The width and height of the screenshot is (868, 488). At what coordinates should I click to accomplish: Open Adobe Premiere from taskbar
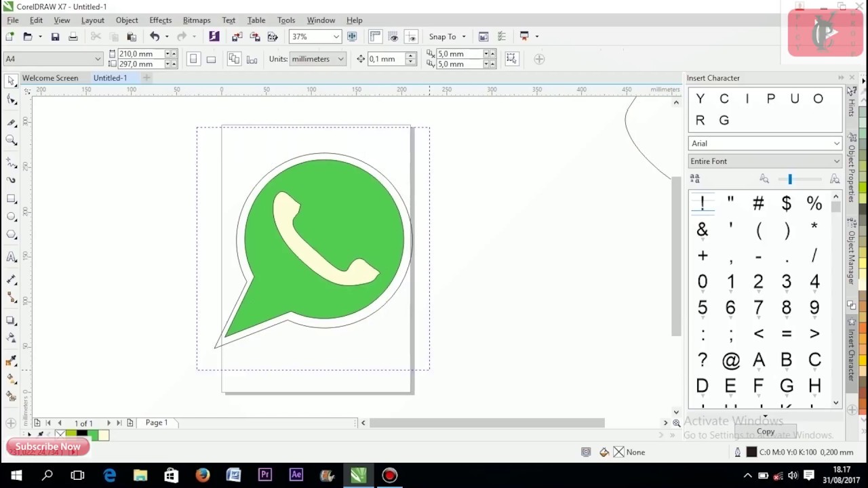pos(265,475)
